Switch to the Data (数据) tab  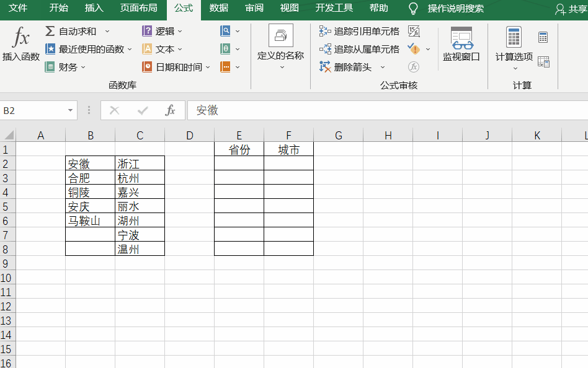pos(218,8)
